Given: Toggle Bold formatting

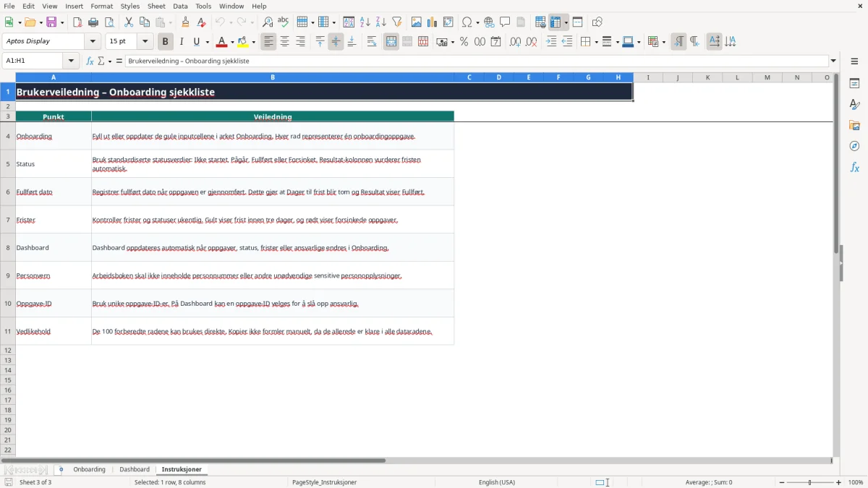Looking at the screenshot, I should [x=166, y=42].
